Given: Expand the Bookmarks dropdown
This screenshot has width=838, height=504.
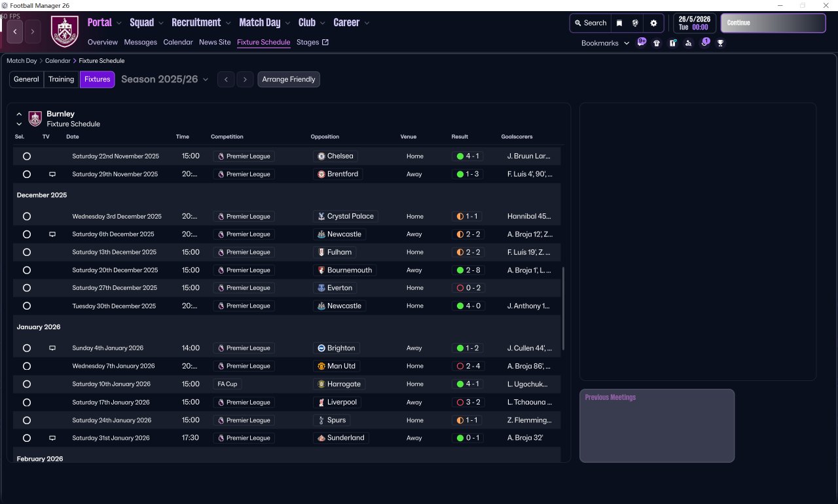Looking at the screenshot, I should [605, 43].
